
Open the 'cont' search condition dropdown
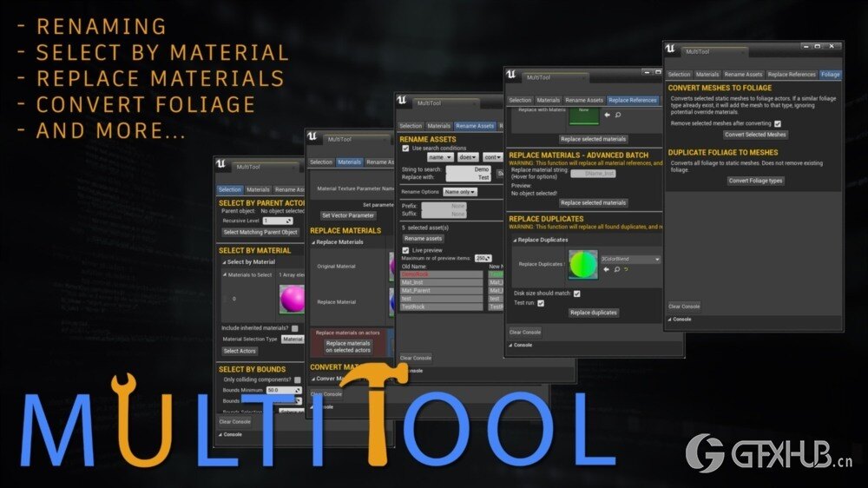(x=492, y=157)
